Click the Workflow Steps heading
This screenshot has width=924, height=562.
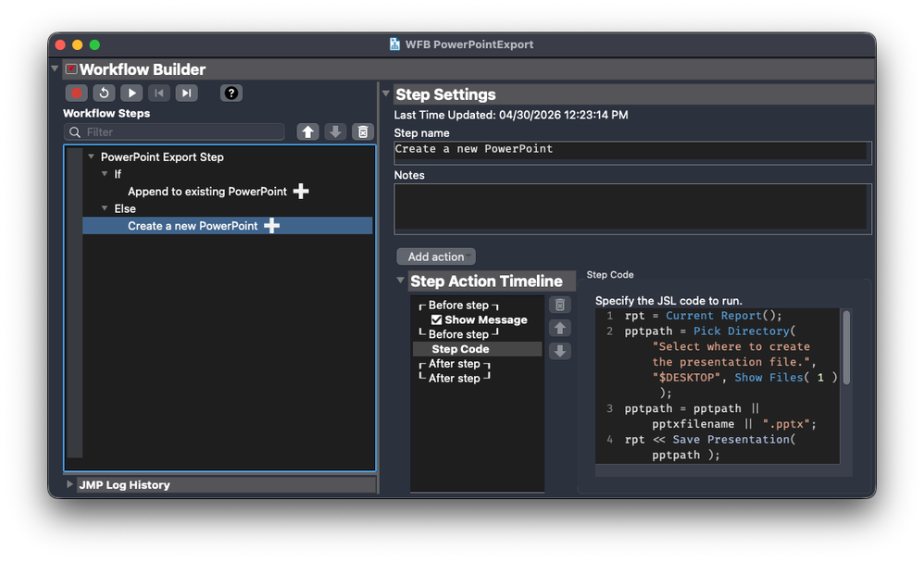pos(106,113)
